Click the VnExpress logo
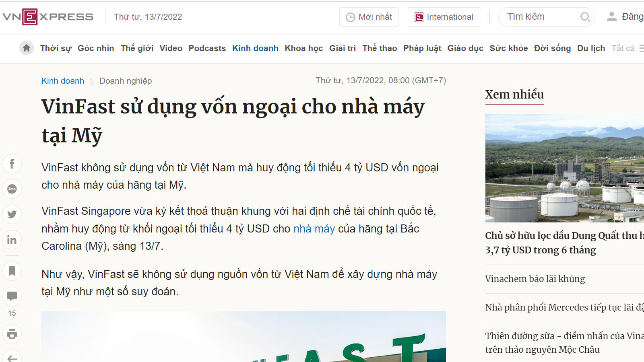Viewport: 644px width, 362px height. point(48,17)
